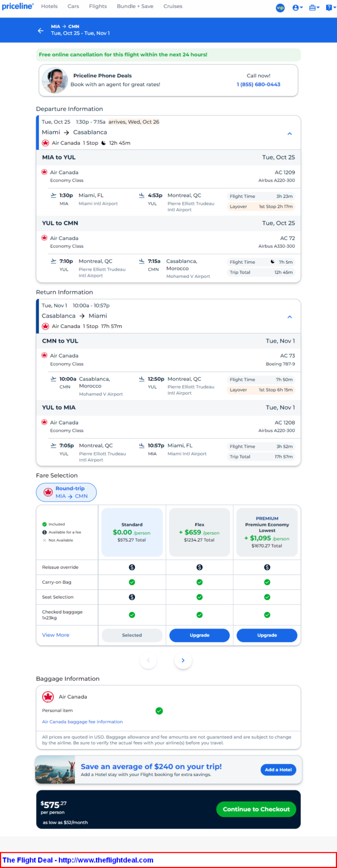Select the Round-trip MIA → CMN tab
Screen dimensions: 337x868
click(x=66, y=492)
